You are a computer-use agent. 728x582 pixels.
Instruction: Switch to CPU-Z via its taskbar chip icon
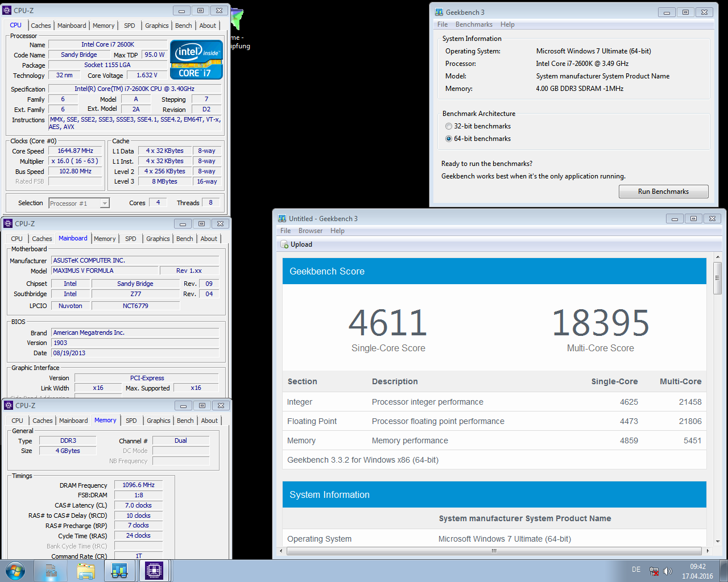coord(154,571)
